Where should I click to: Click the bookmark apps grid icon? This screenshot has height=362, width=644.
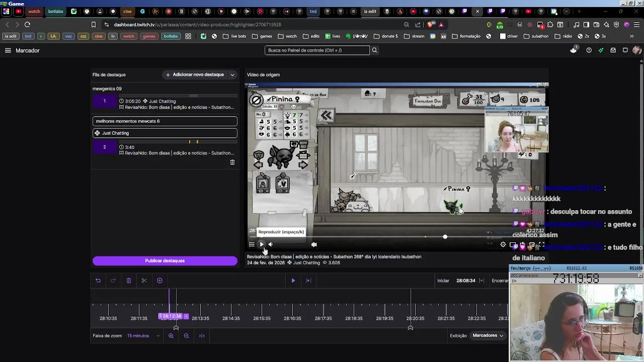[188, 36]
